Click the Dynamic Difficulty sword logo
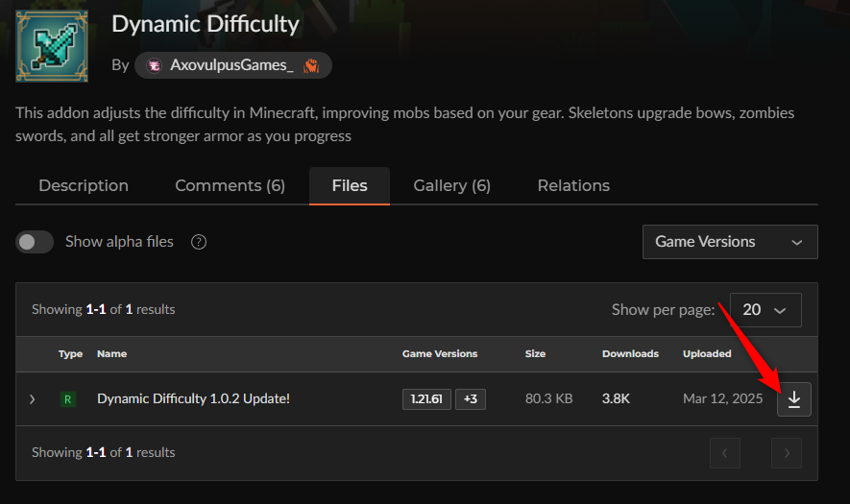 pyautogui.click(x=52, y=47)
